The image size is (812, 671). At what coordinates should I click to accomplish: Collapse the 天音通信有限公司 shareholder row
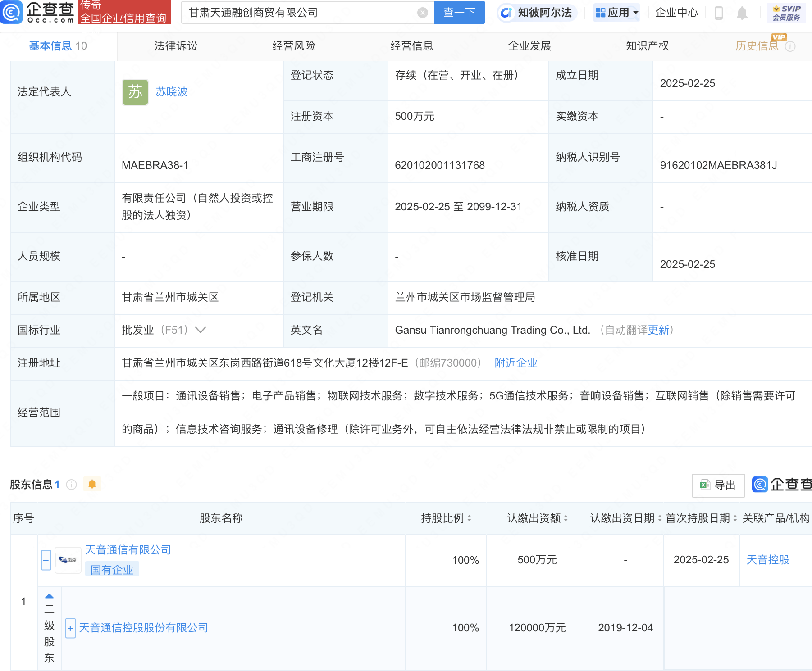46,560
